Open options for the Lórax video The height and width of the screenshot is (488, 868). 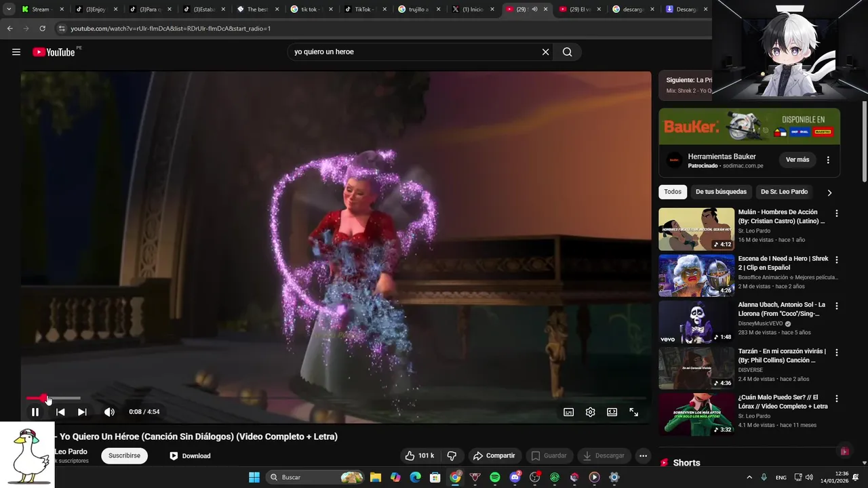point(837,399)
